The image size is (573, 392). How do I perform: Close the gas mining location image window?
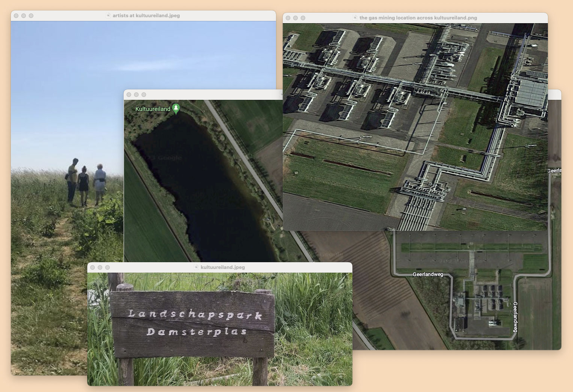pyautogui.click(x=288, y=18)
